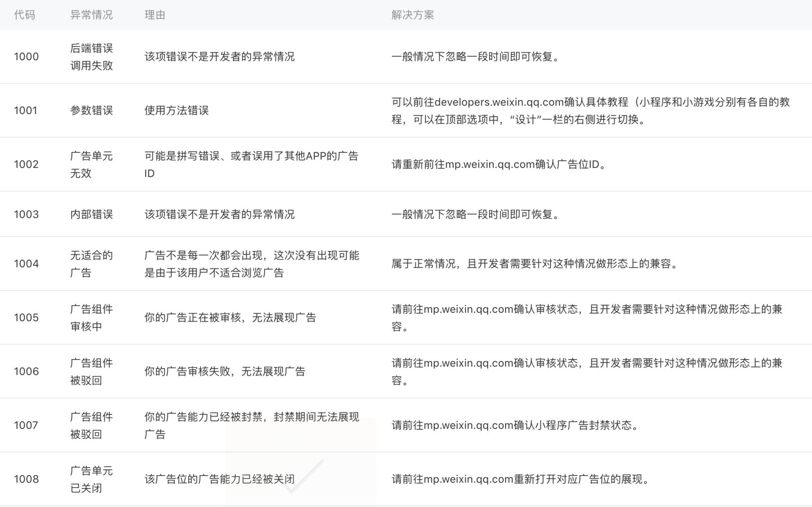Screen dimensions: 812x507
Task: Click the 确认审核状态 solution in row 1005
Action: click(587, 318)
